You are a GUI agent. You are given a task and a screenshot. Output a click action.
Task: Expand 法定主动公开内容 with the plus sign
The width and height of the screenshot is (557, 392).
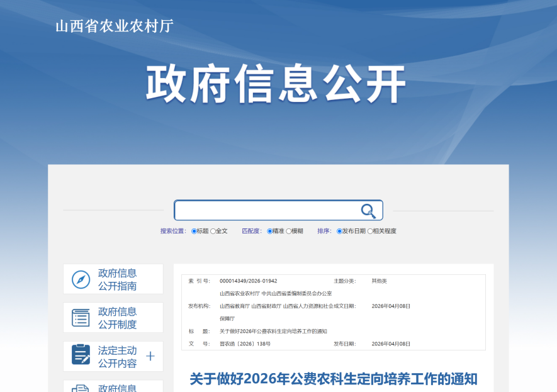pos(150,356)
